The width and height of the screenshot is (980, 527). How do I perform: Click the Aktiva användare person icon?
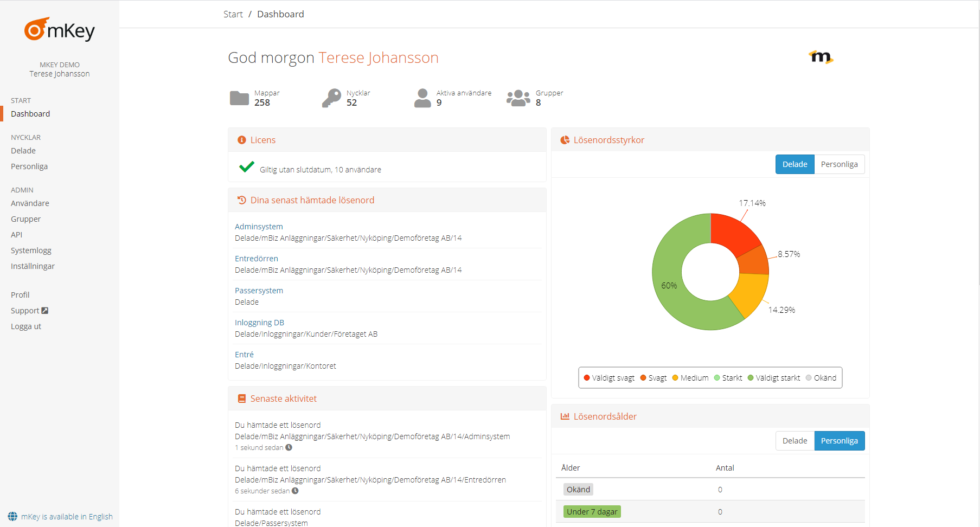[x=422, y=98]
